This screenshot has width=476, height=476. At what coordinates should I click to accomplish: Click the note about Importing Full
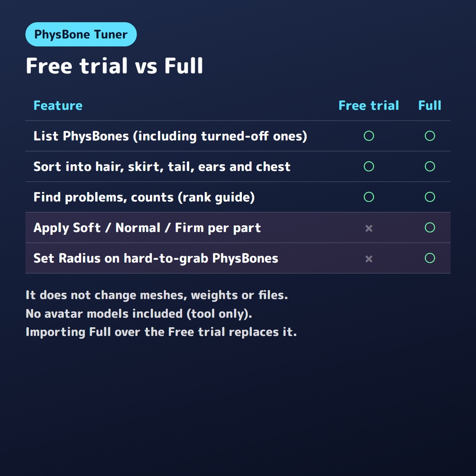click(x=161, y=332)
